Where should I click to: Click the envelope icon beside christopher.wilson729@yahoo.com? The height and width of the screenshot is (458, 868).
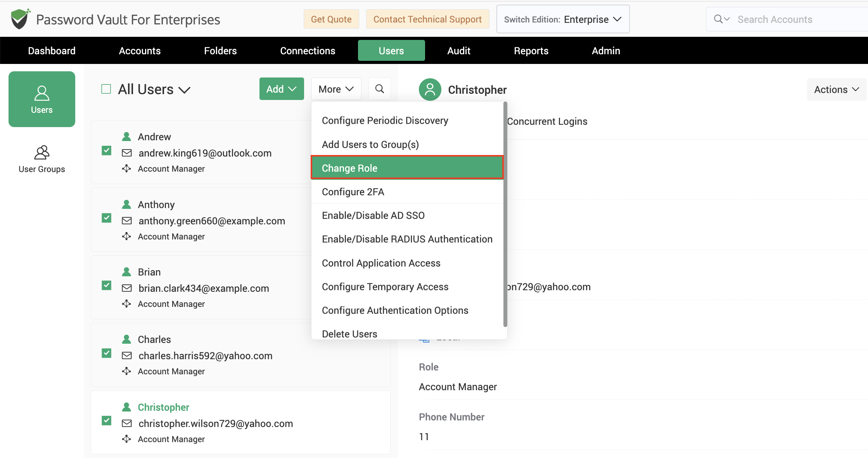[127, 424]
